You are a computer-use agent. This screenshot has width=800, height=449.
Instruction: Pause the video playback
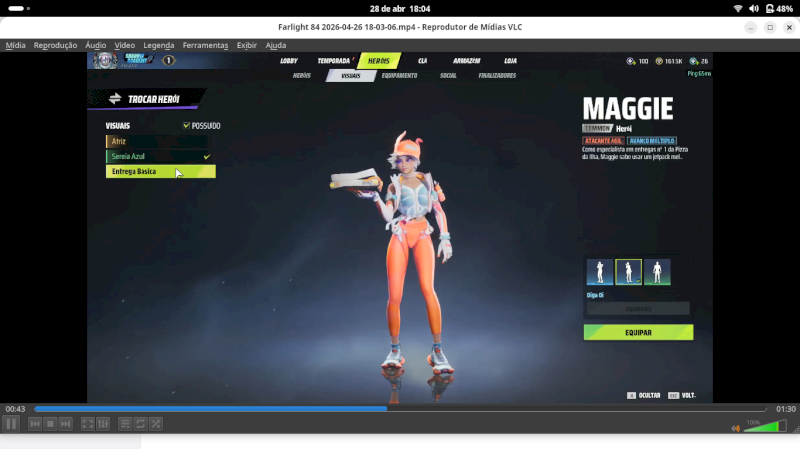[x=11, y=424]
